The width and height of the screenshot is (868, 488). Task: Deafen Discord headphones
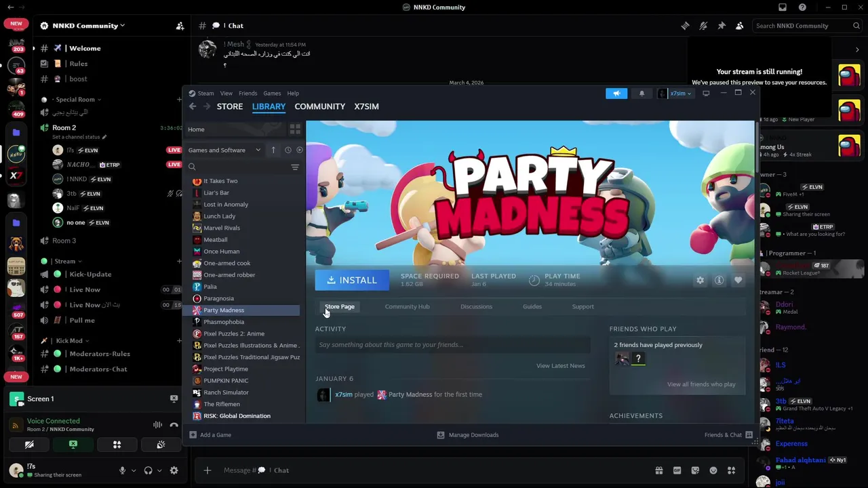point(148,470)
